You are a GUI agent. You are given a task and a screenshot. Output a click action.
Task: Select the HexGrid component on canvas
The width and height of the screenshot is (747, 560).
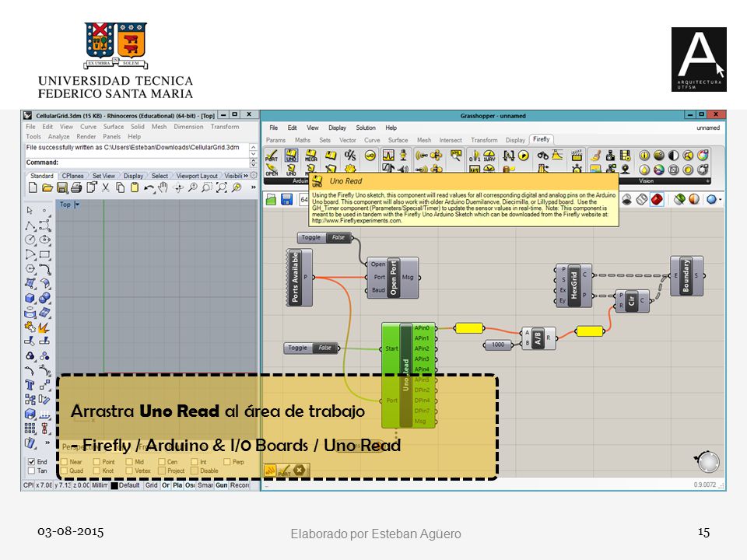(x=573, y=285)
